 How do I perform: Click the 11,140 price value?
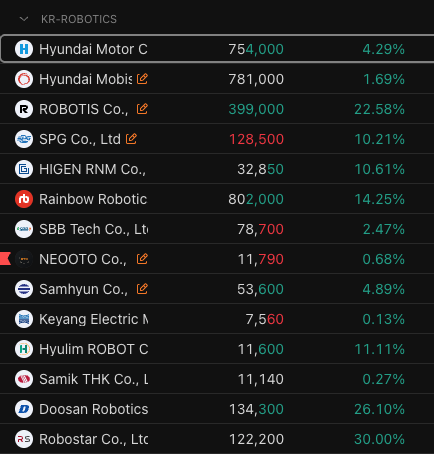(x=261, y=379)
